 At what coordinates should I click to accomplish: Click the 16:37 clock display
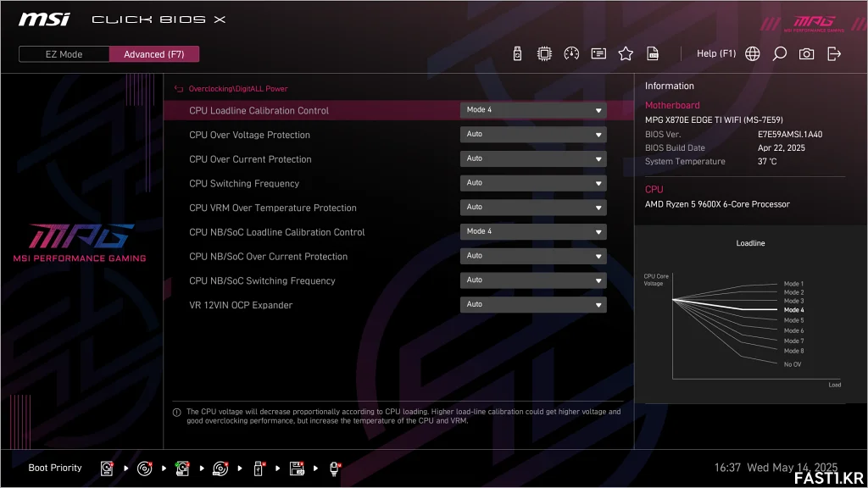[726, 468]
